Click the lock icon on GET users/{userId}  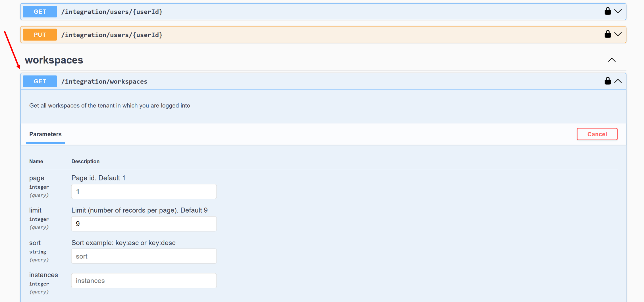pos(607,11)
